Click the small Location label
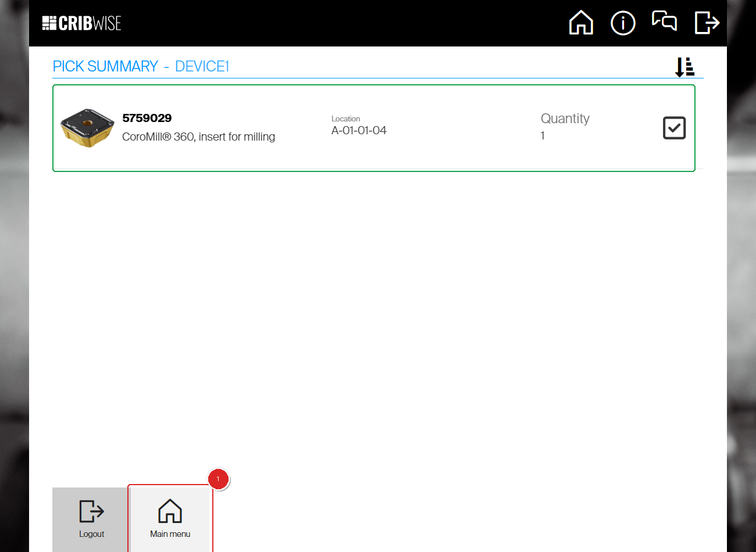Image resolution: width=756 pixels, height=552 pixels. click(x=345, y=119)
